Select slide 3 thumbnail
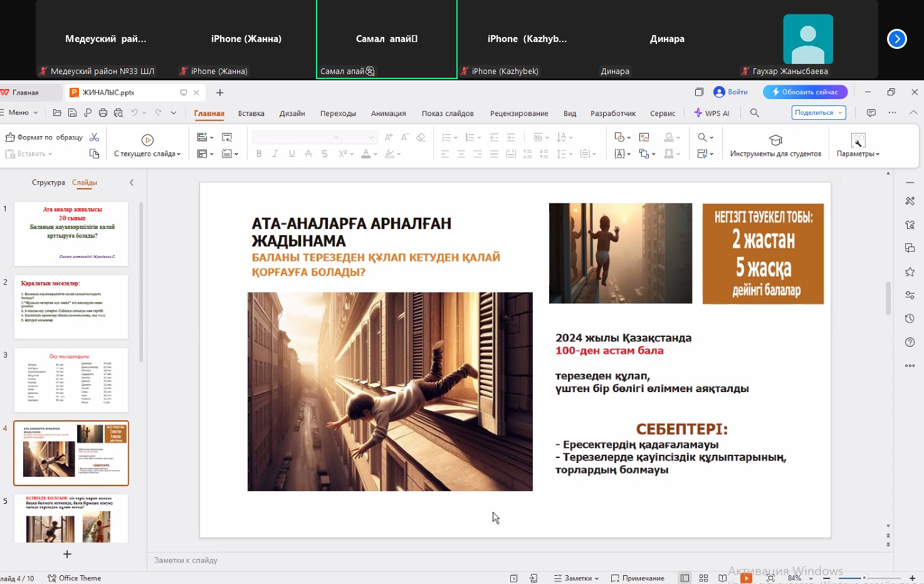The width and height of the screenshot is (924, 584). [x=71, y=380]
